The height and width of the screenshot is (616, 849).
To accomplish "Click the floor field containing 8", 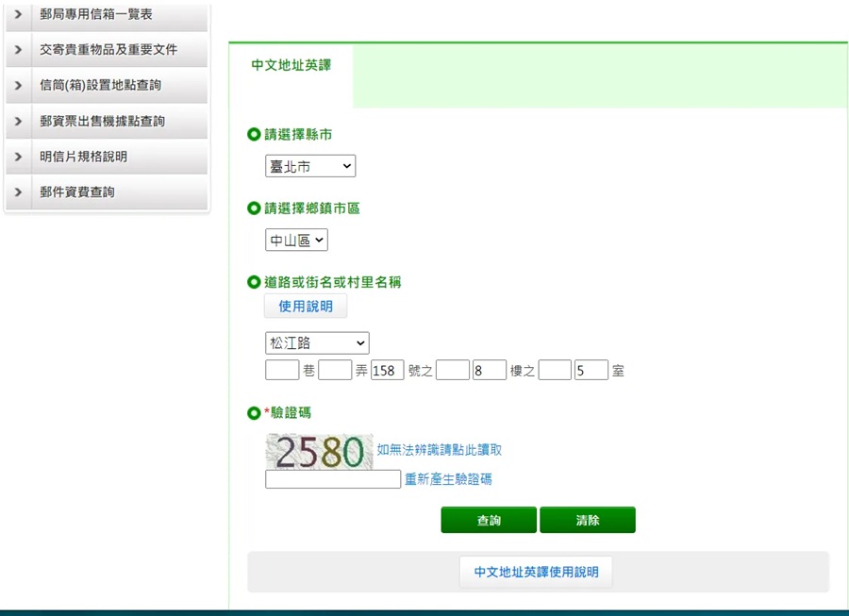I will [490, 371].
